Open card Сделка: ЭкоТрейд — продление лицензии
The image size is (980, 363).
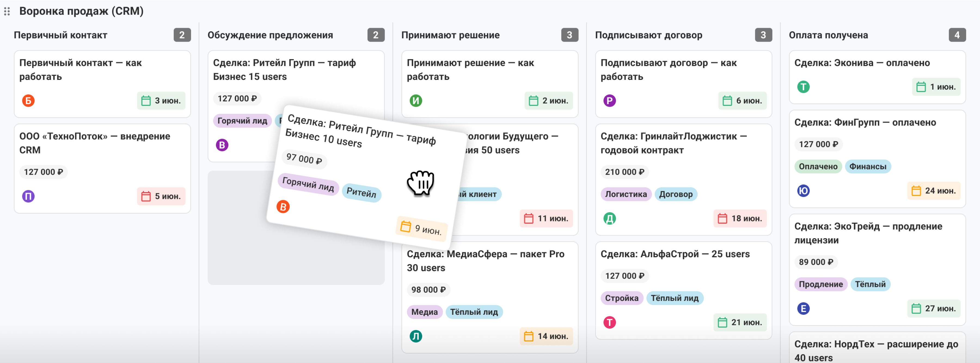(x=877, y=269)
